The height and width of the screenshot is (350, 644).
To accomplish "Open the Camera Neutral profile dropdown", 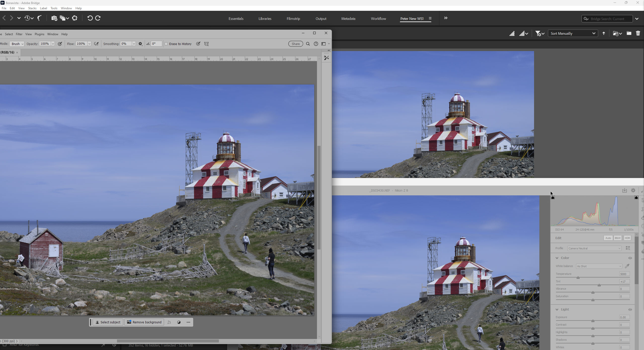I will (x=594, y=248).
